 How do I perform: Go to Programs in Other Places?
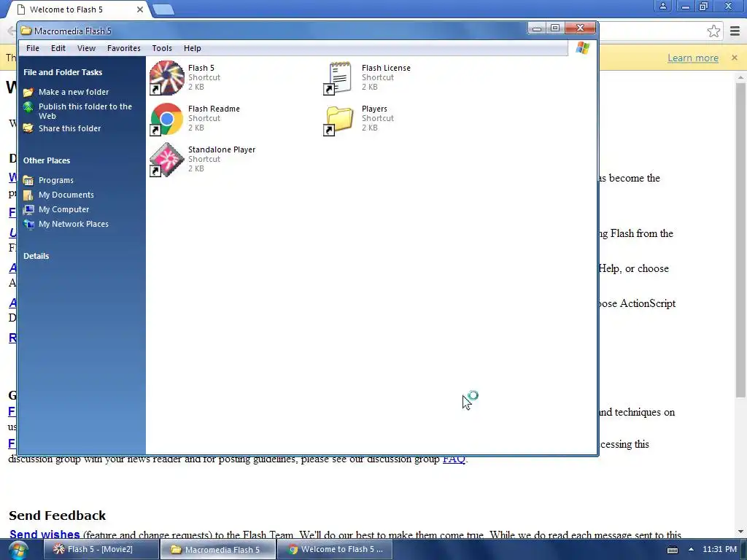point(56,181)
